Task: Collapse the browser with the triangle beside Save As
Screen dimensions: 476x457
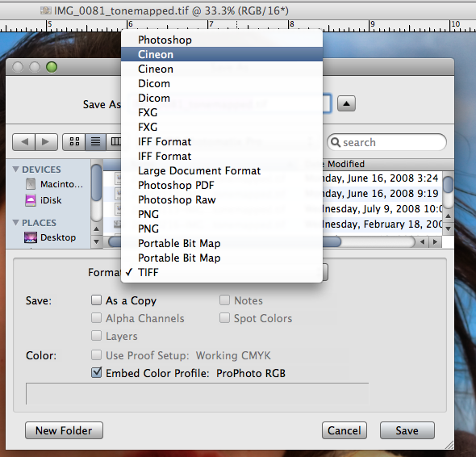Action: 346,103
